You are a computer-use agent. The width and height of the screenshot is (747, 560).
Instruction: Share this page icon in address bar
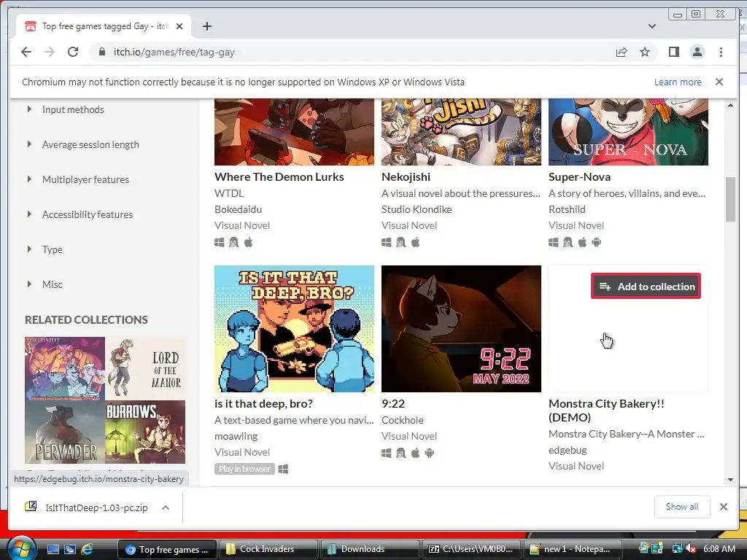622,52
